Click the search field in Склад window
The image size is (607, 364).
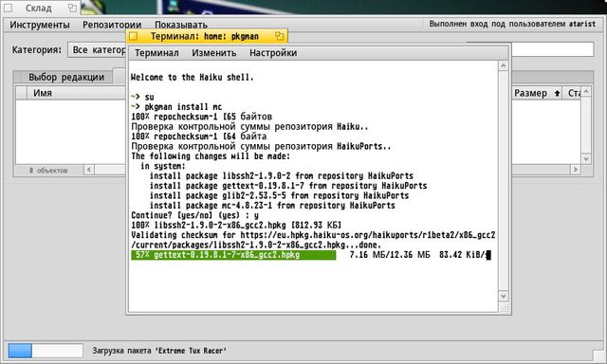552,49
